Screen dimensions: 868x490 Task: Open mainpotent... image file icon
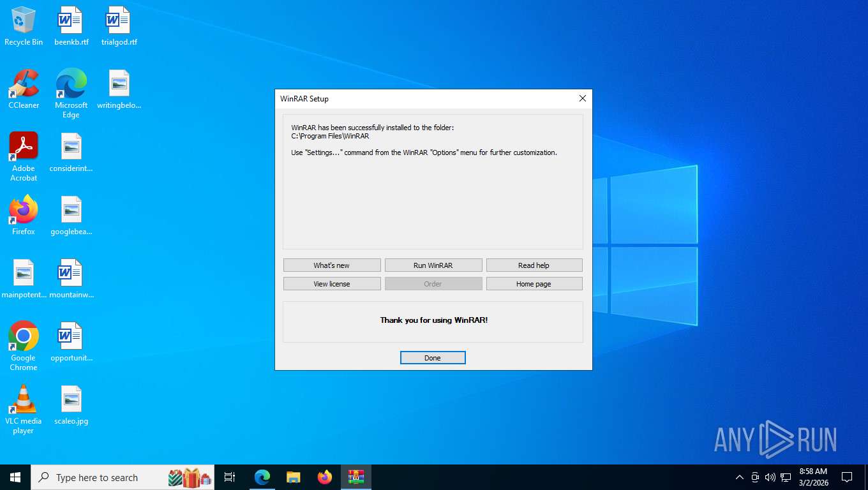coord(24,279)
